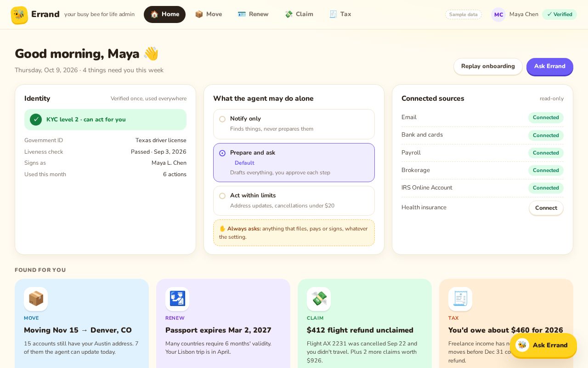Switch to the Renew tab
Viewport: 588px width, 368px height.
(x=253, y=14)
